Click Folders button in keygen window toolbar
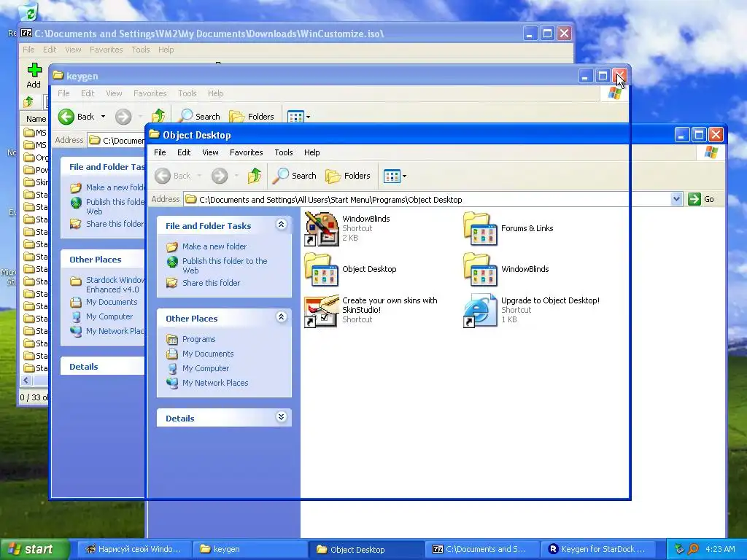The width and height of the screenshot is (747, 560). (252, 117)
